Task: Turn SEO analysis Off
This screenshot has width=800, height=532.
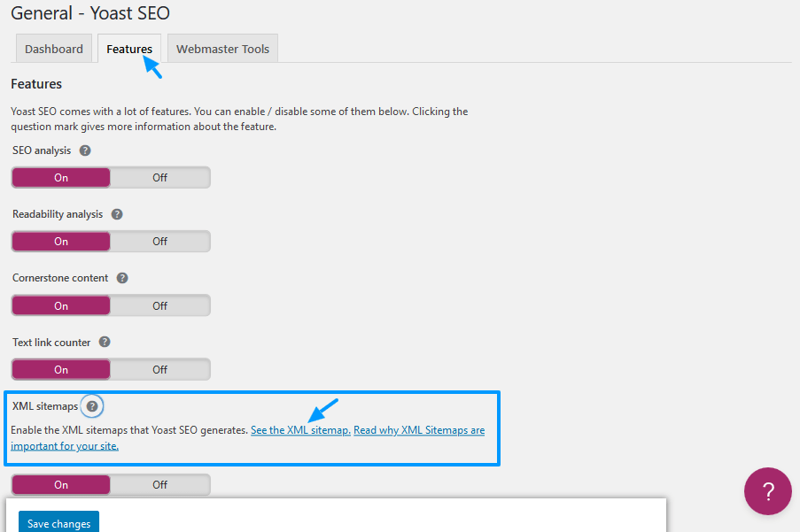Action: [x=159, y=177]
